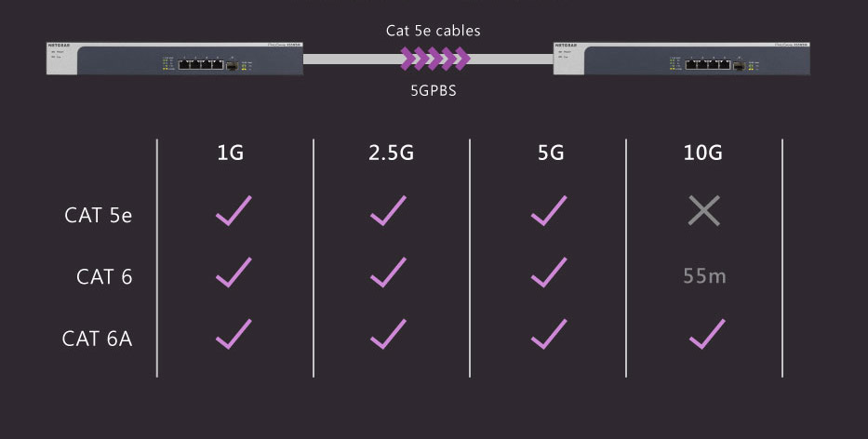Viewport: 868px width, 439px height.
Task: Click the CAT 6A 2.5G checkmark
Action: [388, 334]
